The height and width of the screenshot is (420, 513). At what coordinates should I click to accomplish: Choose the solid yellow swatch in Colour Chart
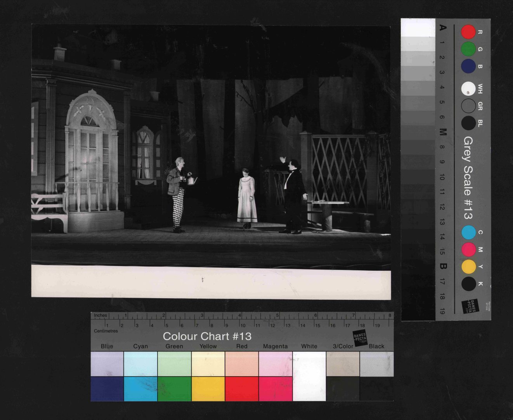click(208, 389)
